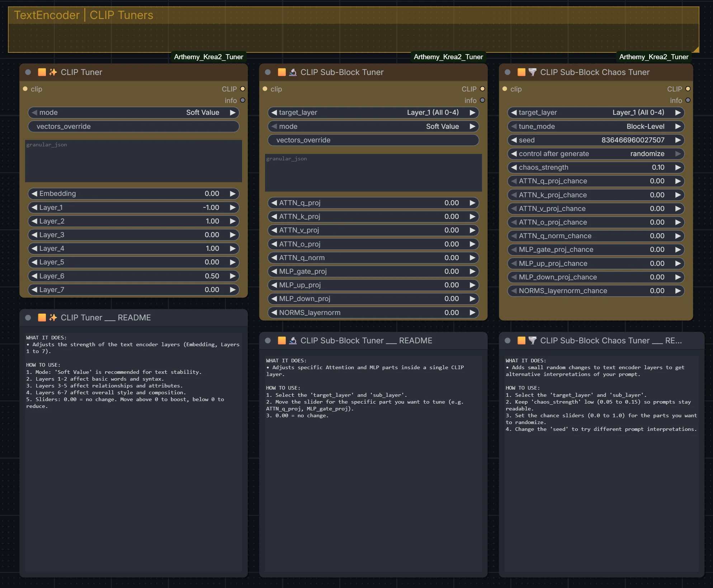Open target_layer dropdown in CLIP Sub-Block Tuner
Screen dimensions: 713x588
click(373, 112)
